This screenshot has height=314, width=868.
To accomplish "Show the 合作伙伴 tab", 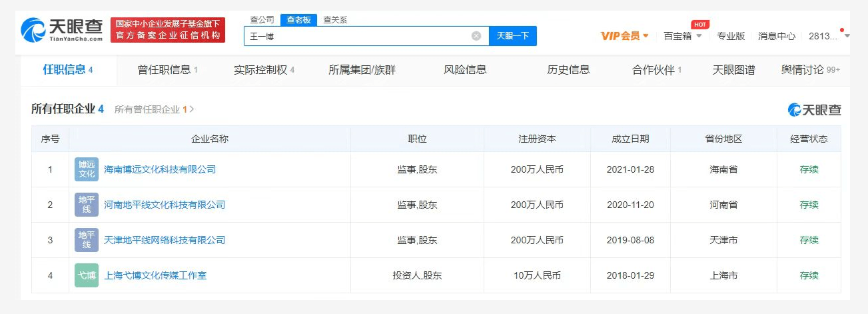I will pyautogui.click(x=657, y=69).
